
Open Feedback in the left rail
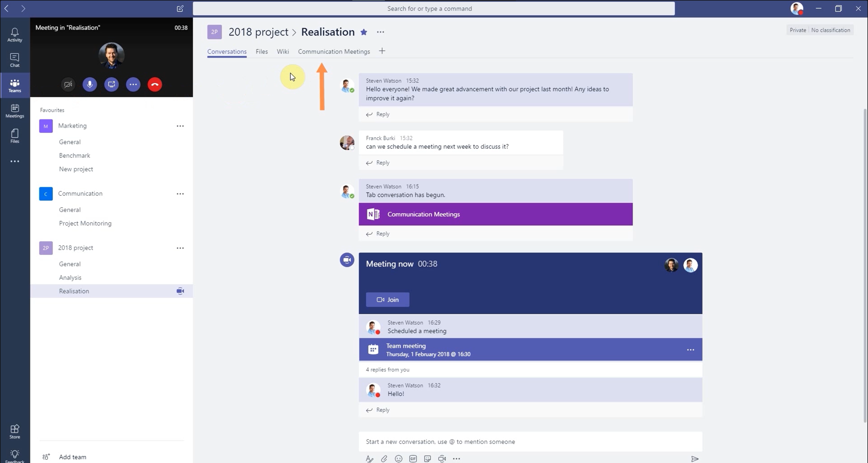tap(15, 456)
